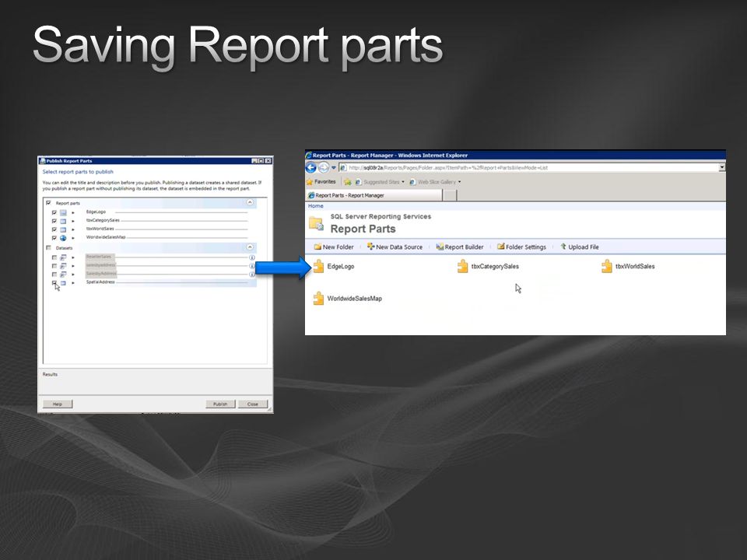Click the Add to Favorites Bar icon

(x=347, y=182)
